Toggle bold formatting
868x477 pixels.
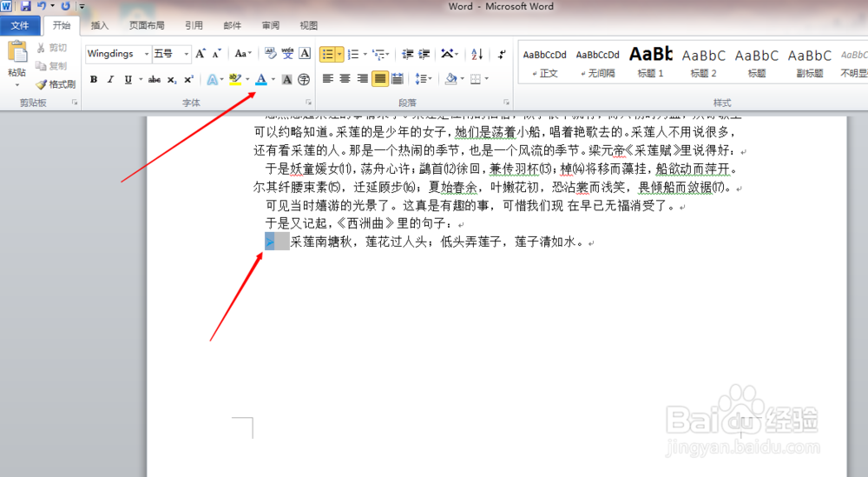(94, 79)
